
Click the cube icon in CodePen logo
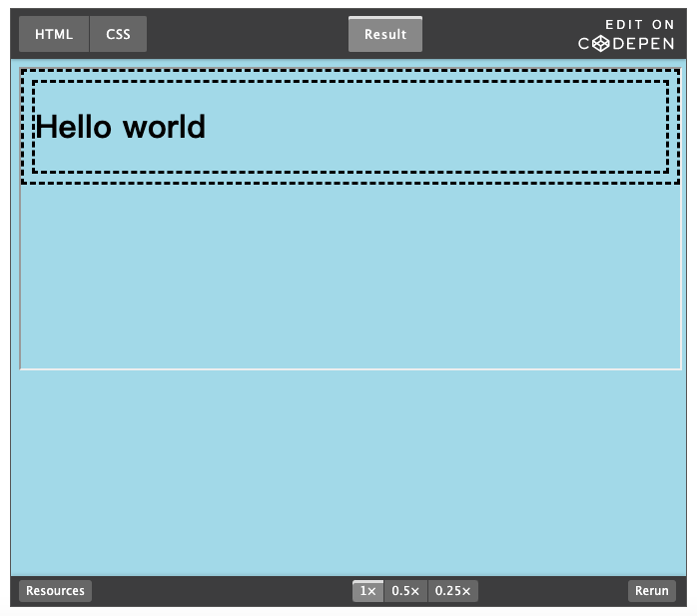pyautogui.click(x=600, y=43)
